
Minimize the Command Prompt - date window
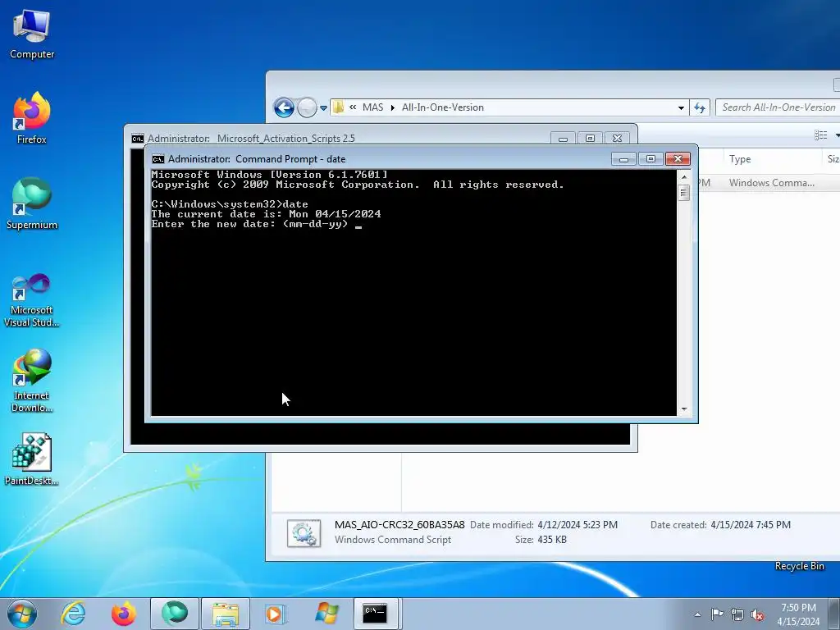tap(623, 159)
